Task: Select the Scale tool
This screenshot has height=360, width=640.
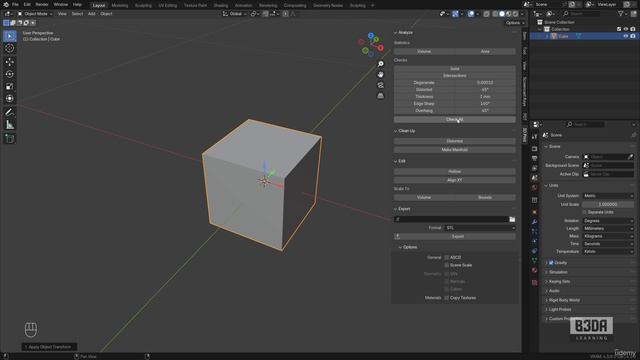Action: click(x=10, y=87)
